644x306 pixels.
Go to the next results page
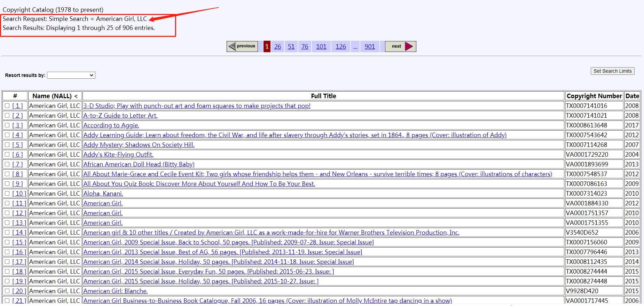401,46
